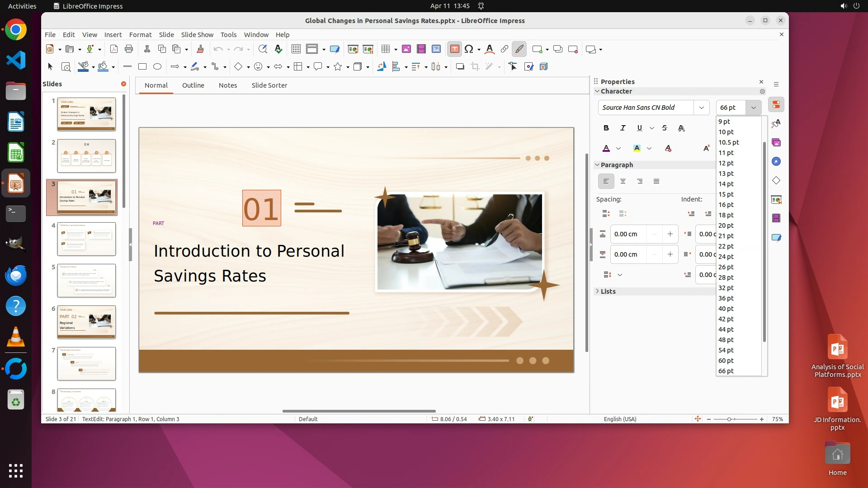Open the Slide Show menu
The height and width of the screenshot is (488, 868).
[x=197, y=35]
